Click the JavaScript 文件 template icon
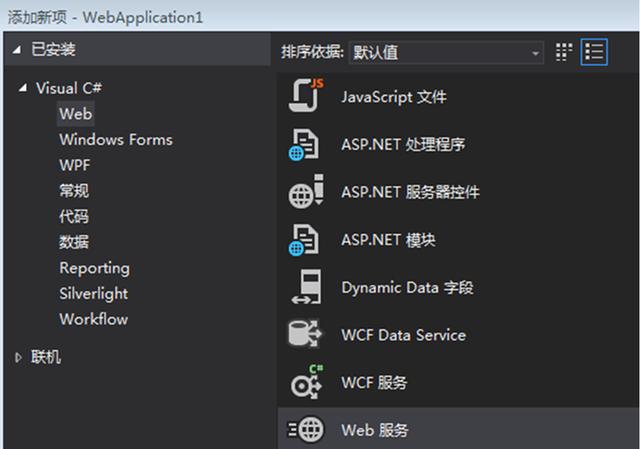 [x=306, y=96]
